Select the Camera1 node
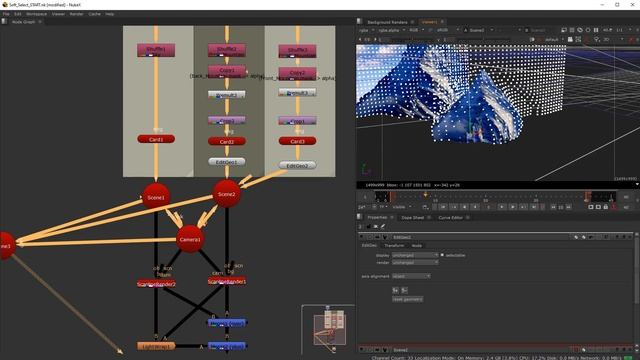640x360 pixels. click(190, 239)
